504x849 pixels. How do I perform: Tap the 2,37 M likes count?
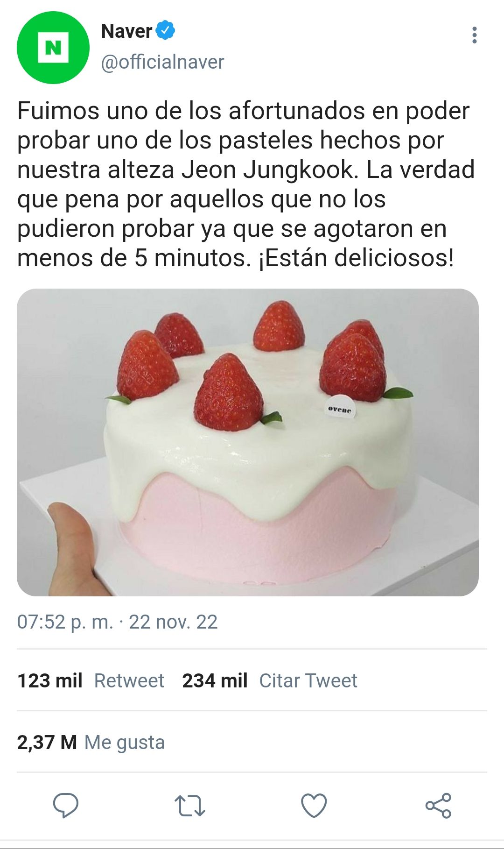click(47, 742)
